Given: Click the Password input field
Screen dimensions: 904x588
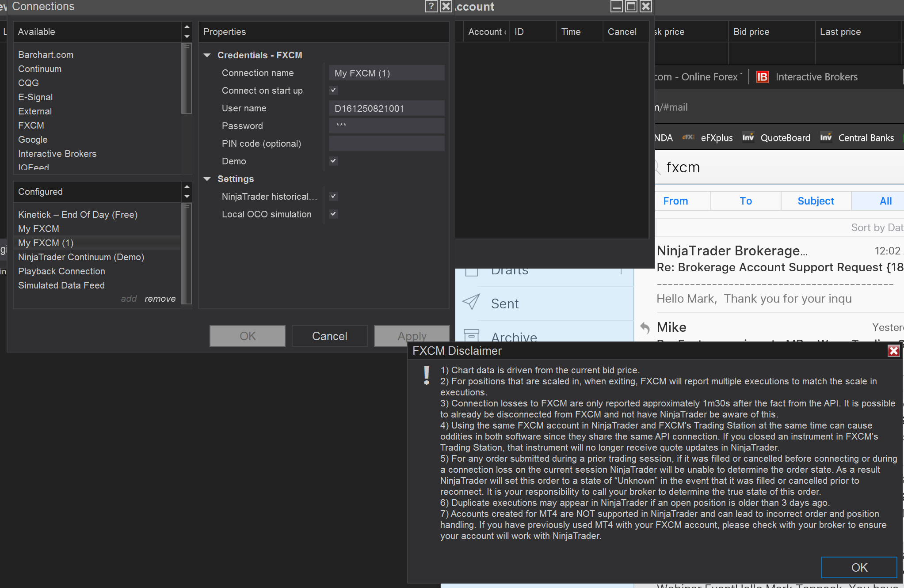Looking at the screenshot, I should point(387,126).
